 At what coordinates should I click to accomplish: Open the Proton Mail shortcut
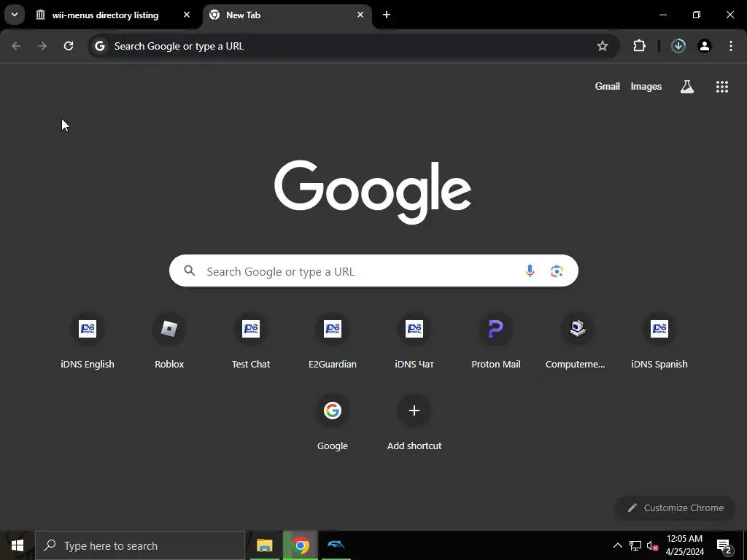click(x=496, y=341)
